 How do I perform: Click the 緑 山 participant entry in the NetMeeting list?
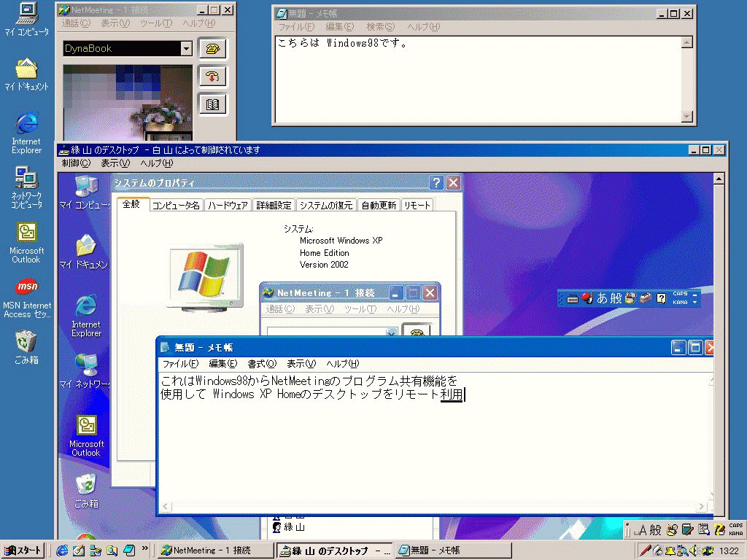click(289, 527)
